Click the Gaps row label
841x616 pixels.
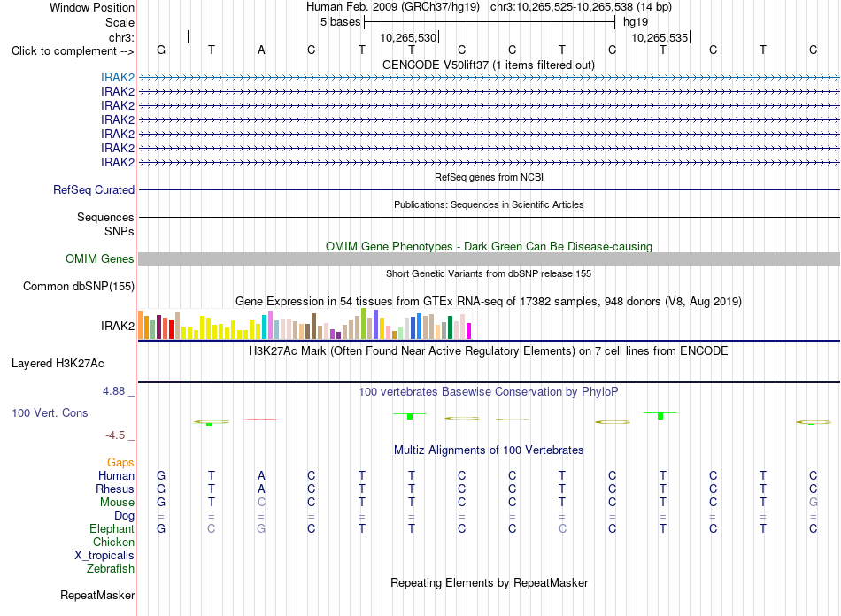click(120, 462)
